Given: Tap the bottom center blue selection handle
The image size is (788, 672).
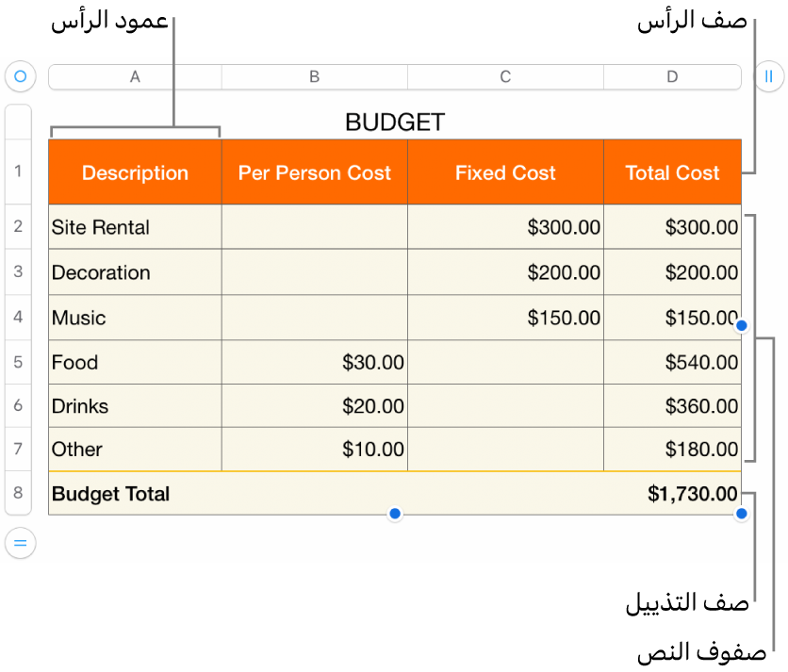Looking at the screenshot, I should pos(395,514).
